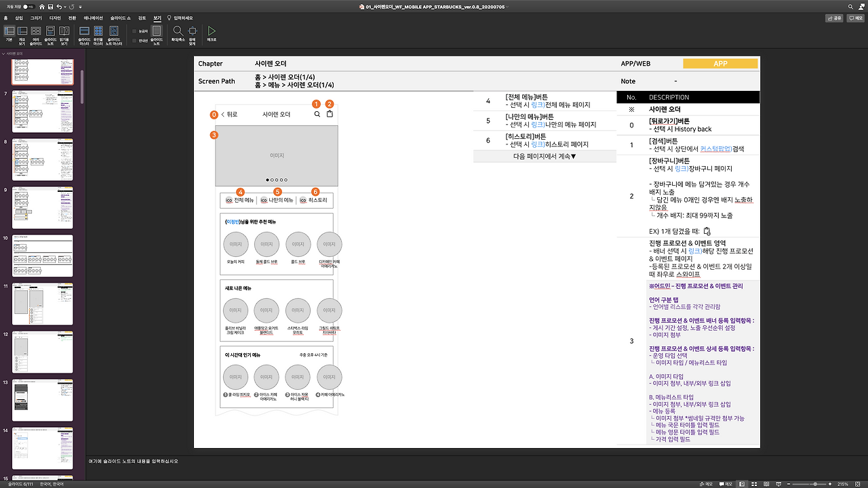Image resolution: width=868 pixels, height=488 pixels.
Task: Click the yellow APP label box
Action: (720, 64)
